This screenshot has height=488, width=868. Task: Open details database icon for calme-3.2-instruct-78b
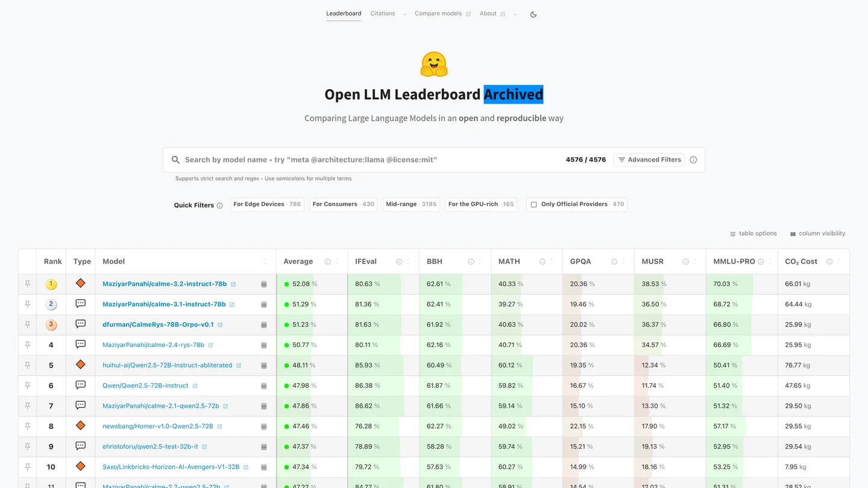(x=263, y=284)
